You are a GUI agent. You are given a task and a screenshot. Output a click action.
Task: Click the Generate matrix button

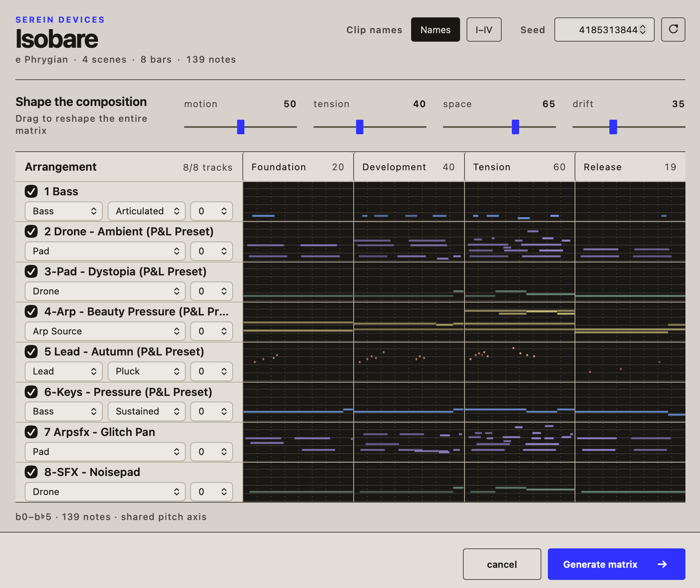(x=616, y=564)
